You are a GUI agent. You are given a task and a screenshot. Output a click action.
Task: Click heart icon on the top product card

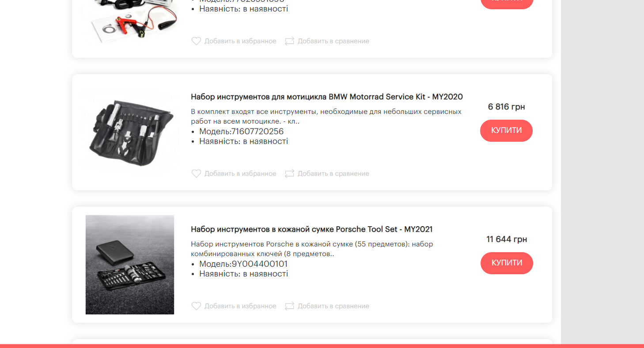pyautogui.click(x=196, y=41)
